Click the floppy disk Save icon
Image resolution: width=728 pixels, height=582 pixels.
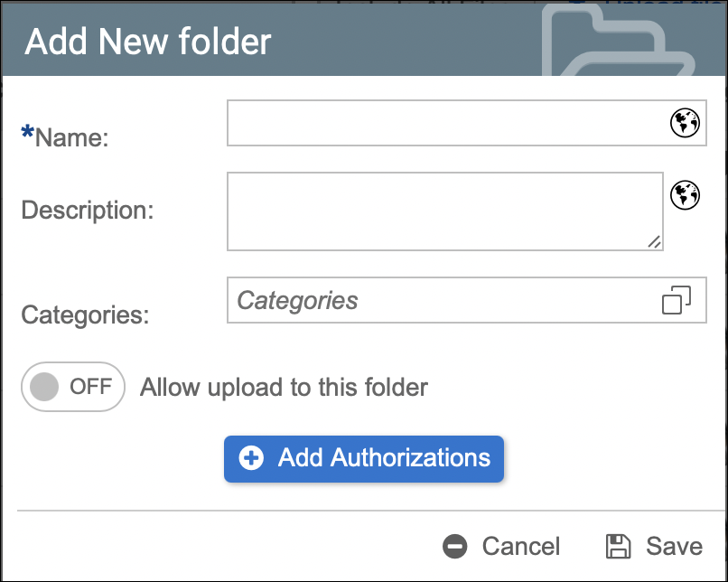(618, 547)
